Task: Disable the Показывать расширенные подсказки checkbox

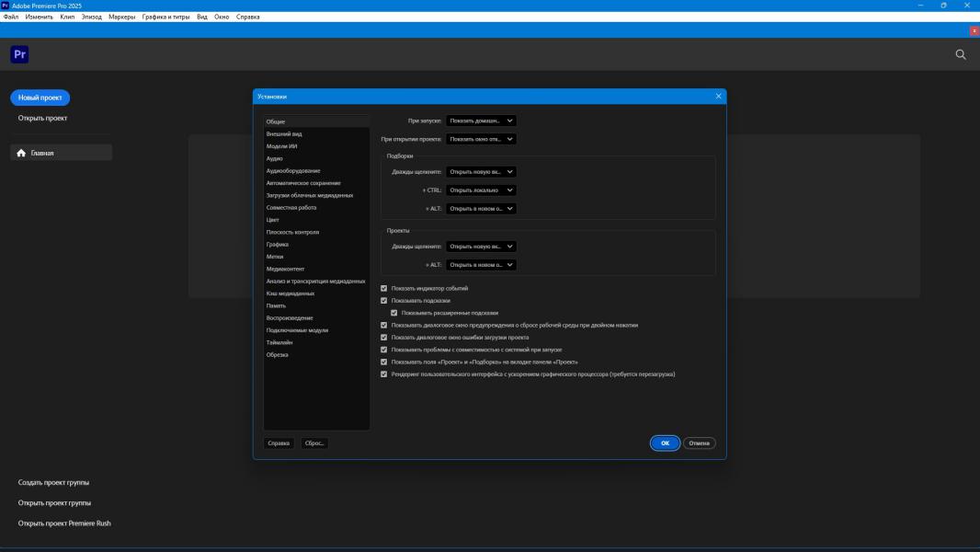Action: pos(394,313)
